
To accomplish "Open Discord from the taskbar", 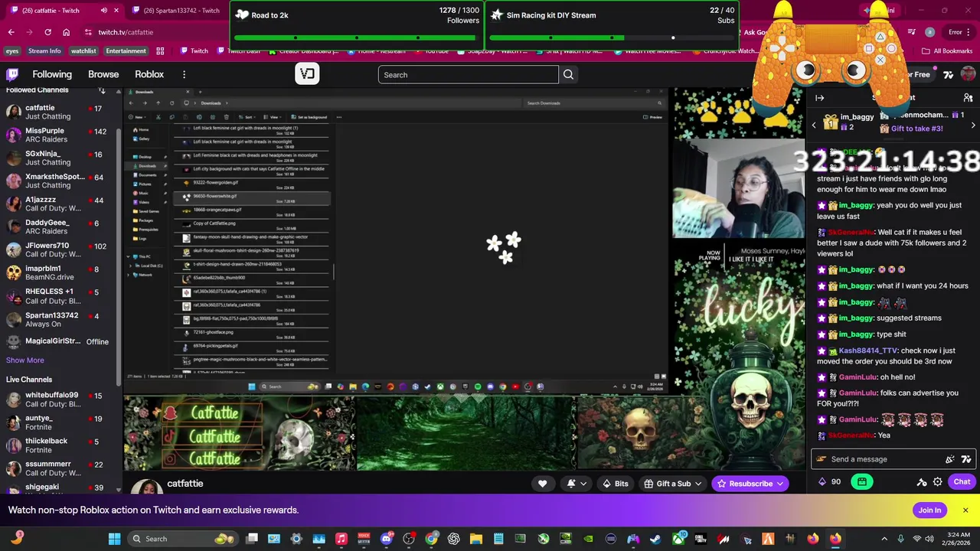I will 387,539.
